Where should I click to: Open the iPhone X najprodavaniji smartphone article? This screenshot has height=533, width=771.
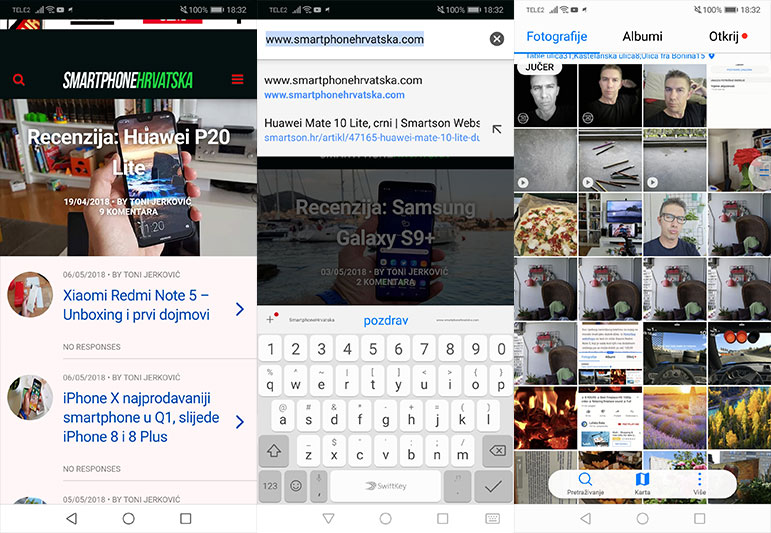coord(141,417)
